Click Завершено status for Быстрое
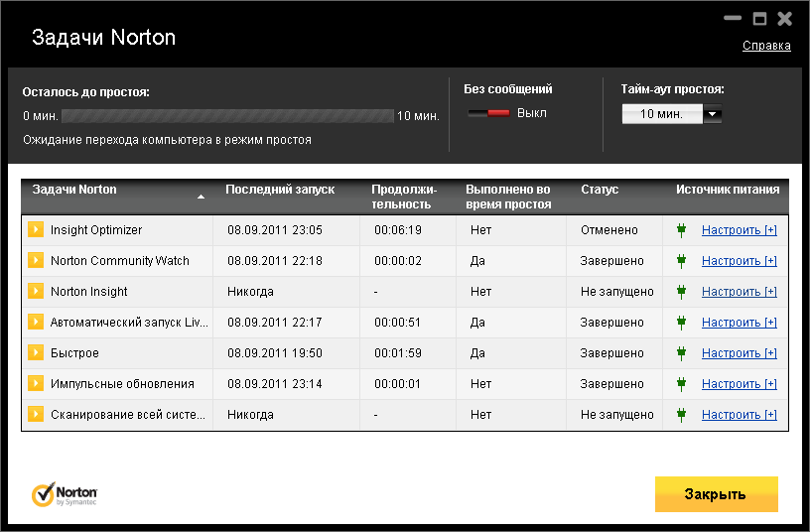This screenshot has height=532, width=810. pos(611,352)
